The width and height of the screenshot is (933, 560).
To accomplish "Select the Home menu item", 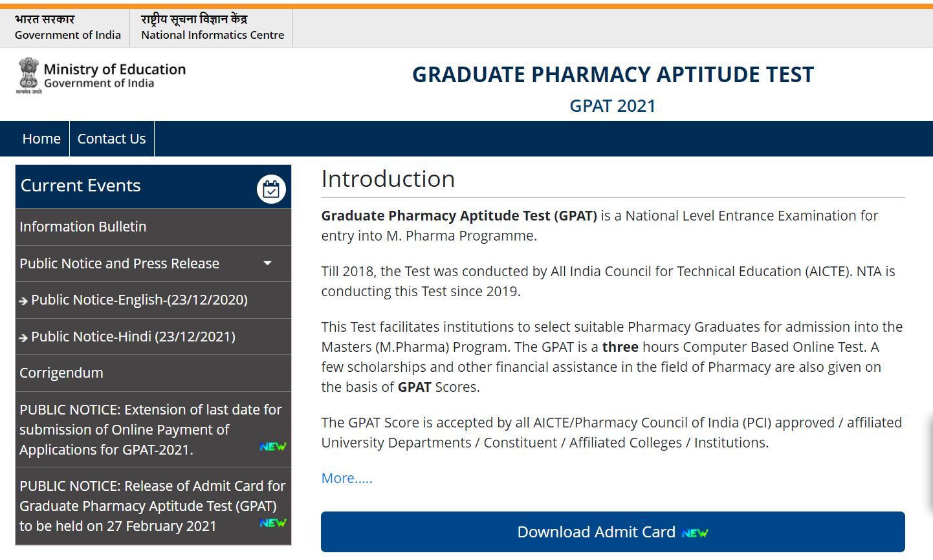I will pyautogui.click(x=41, y=138).
